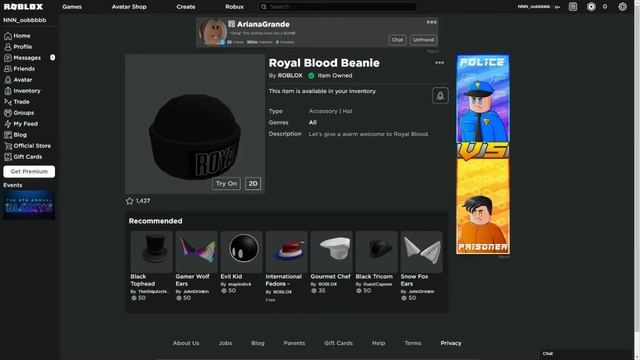Open the Jobs footer link
The image size is (640, 360).
click(x=225, y=343)
